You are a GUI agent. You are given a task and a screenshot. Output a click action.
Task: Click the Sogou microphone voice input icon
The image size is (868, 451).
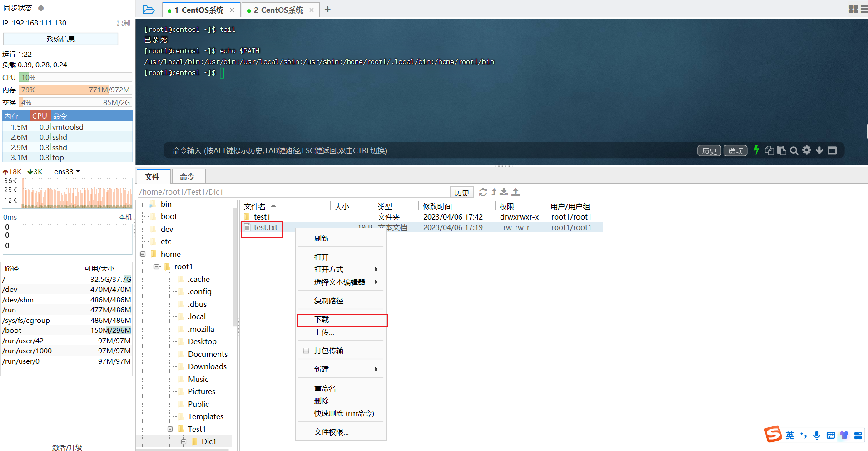(817, 435)
